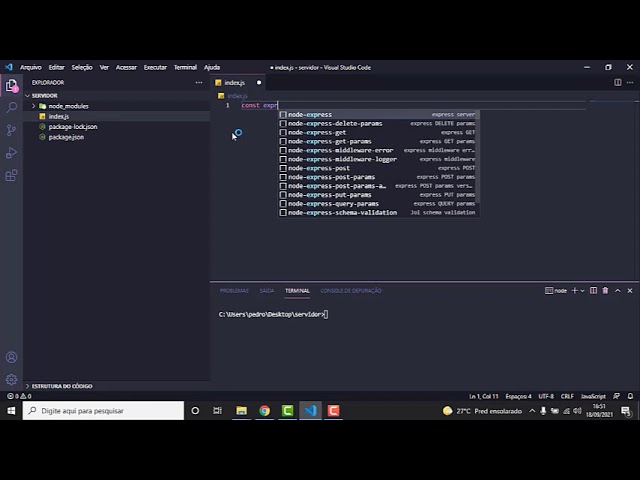This screenshot has width=640, height=480.
Task: Expand the node_modules folder
Action: pos(33,106)
